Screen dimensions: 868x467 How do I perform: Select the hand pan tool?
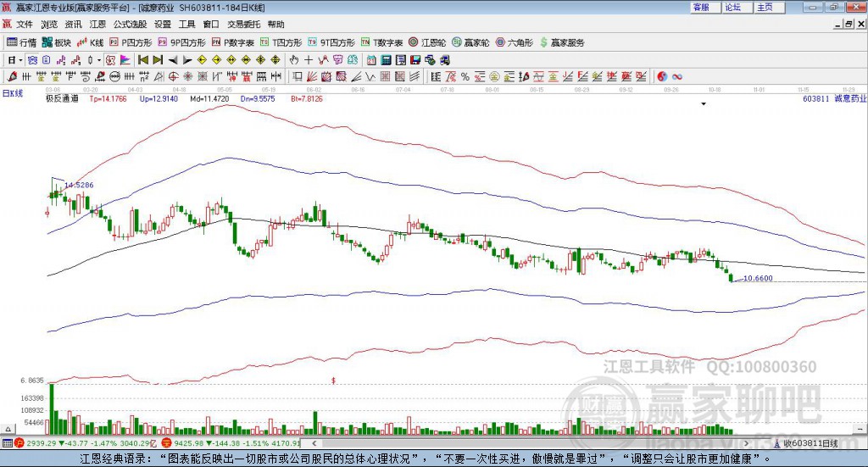pos(293,60)
